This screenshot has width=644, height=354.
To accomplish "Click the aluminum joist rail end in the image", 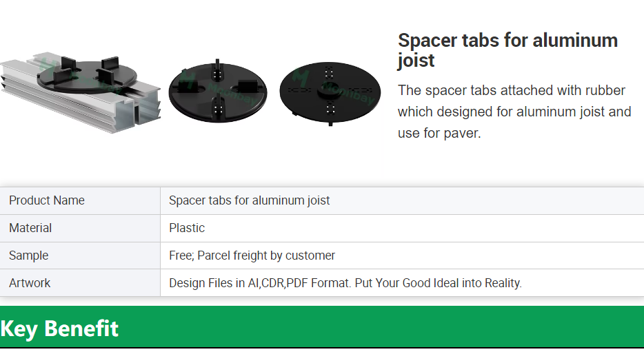I will (145, 107).
